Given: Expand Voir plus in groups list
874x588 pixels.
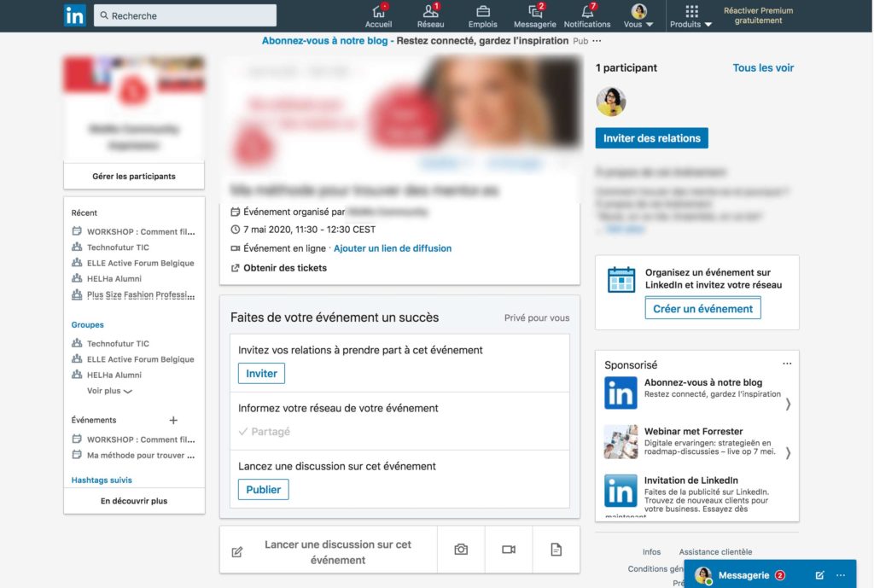Looking at the screenshot, I should (x=109, y=391).
